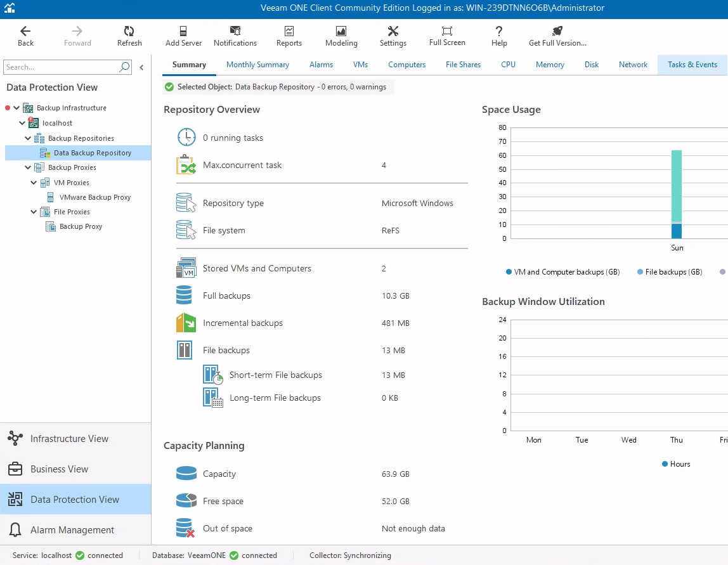The image size is (728, 565).
Task: Click the Service connected status icon
Action: (80, 555)
